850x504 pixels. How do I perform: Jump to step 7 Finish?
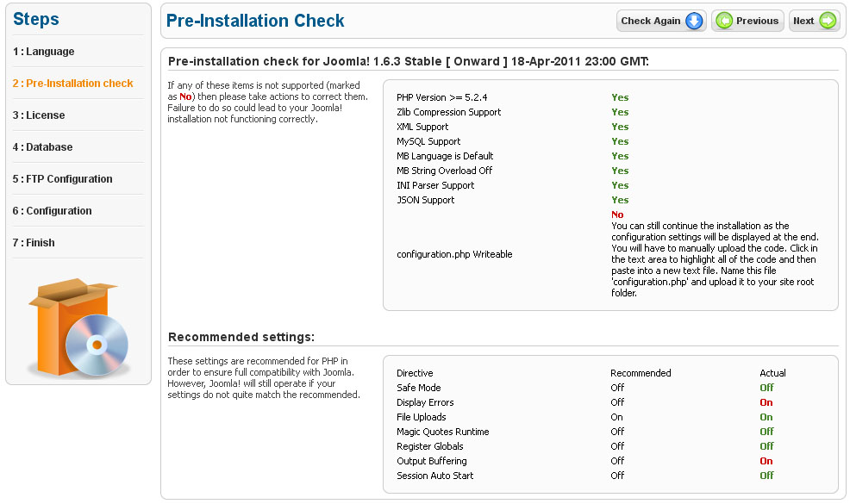coord(34,243)
